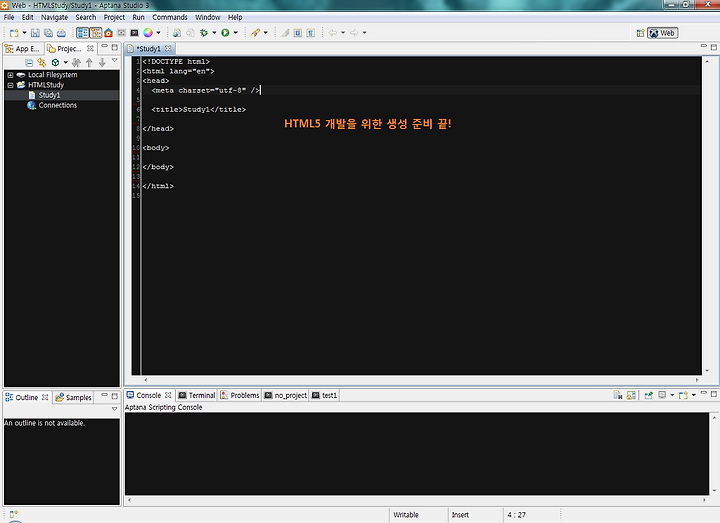Open the Run configurations dropdown arrow

coord(236,33)
